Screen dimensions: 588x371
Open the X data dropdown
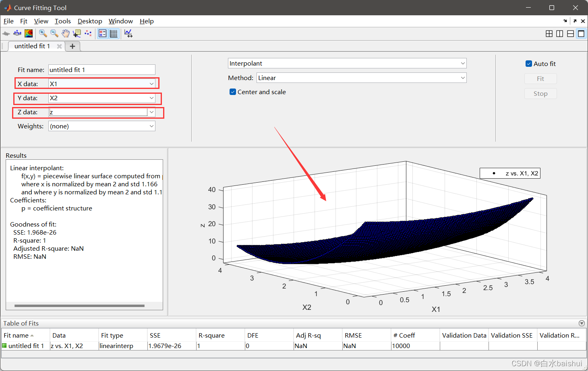pyautogui.click(x=102, y=84)
